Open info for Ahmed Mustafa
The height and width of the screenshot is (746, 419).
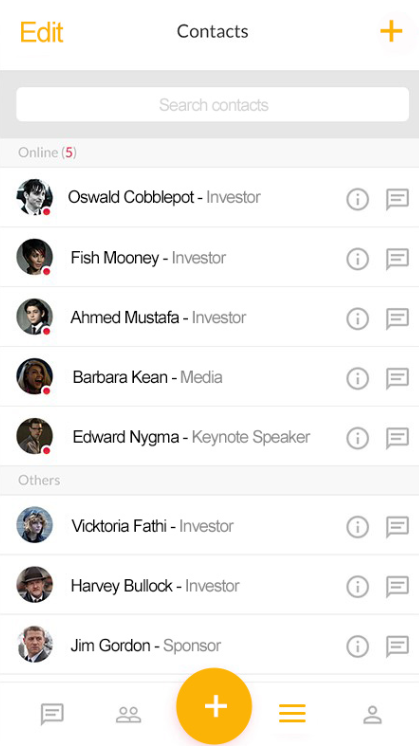357,318
